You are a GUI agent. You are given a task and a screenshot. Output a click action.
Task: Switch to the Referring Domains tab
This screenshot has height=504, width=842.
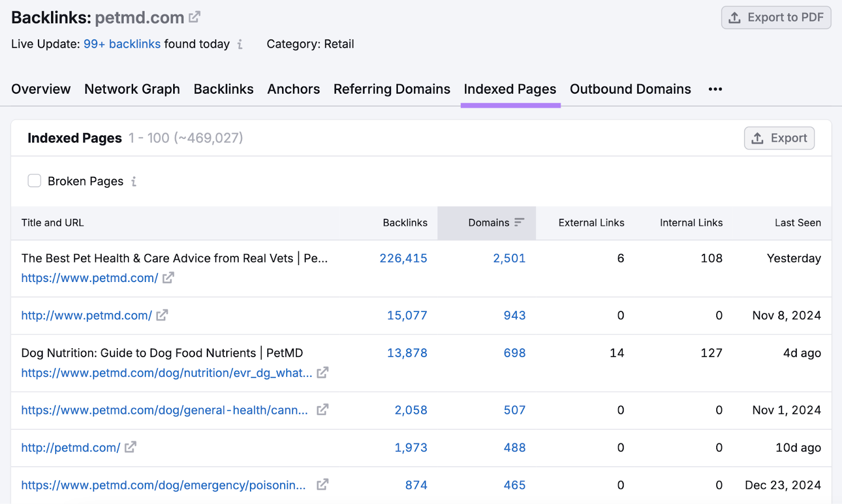pos(392,89)
